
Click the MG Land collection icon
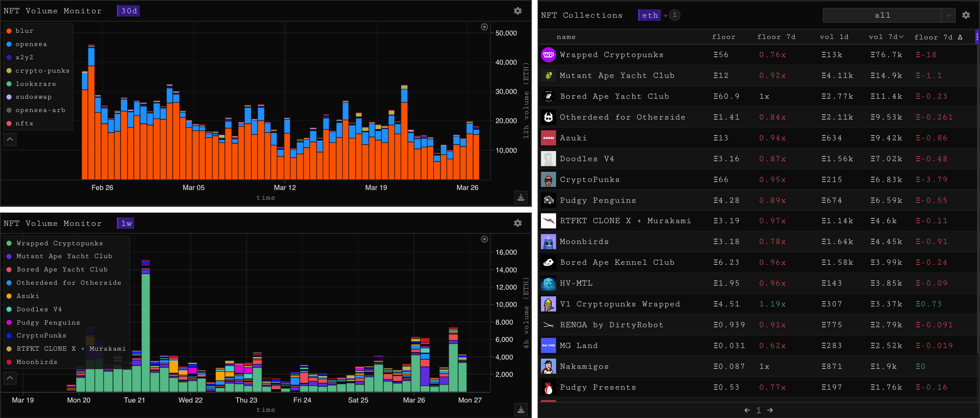549,346
